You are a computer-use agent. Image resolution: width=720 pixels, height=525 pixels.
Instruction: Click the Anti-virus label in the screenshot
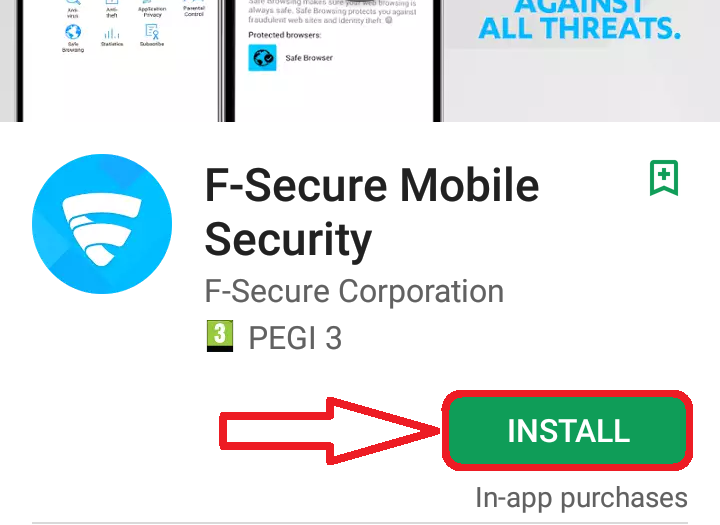click(x=73, y=12)
